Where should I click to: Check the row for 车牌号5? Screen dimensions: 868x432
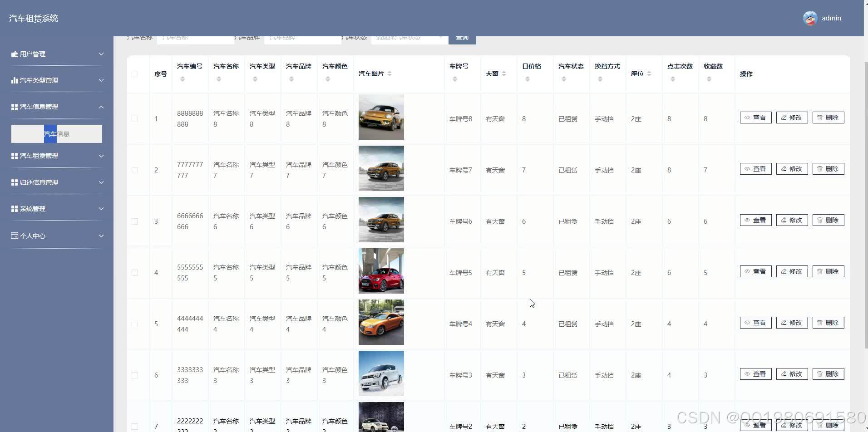135,273
